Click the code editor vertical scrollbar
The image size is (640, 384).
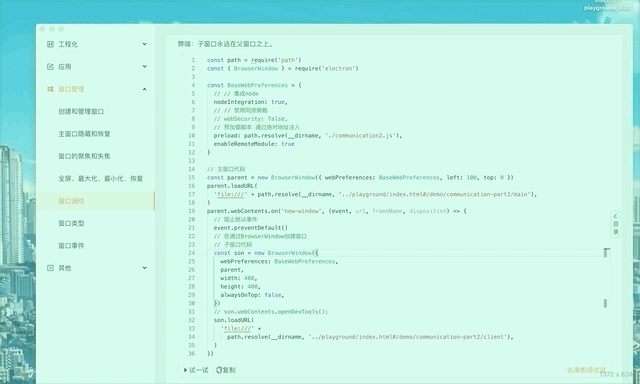click(605, 303)
